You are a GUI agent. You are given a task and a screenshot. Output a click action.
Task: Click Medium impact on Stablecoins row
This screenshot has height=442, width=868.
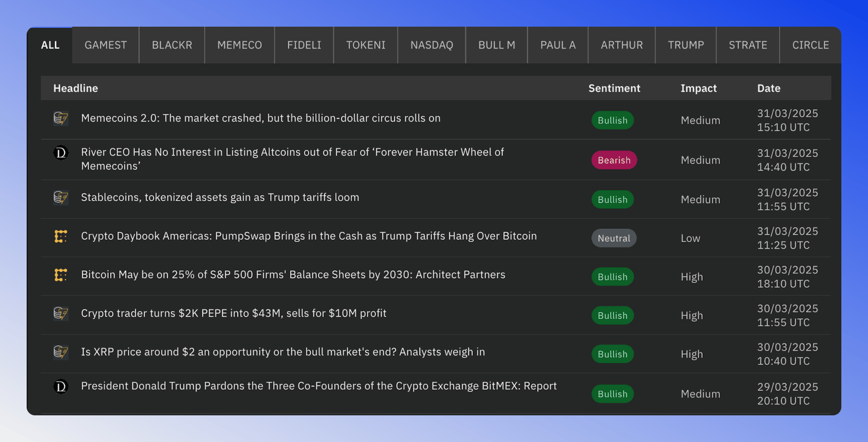click(700, 200)
